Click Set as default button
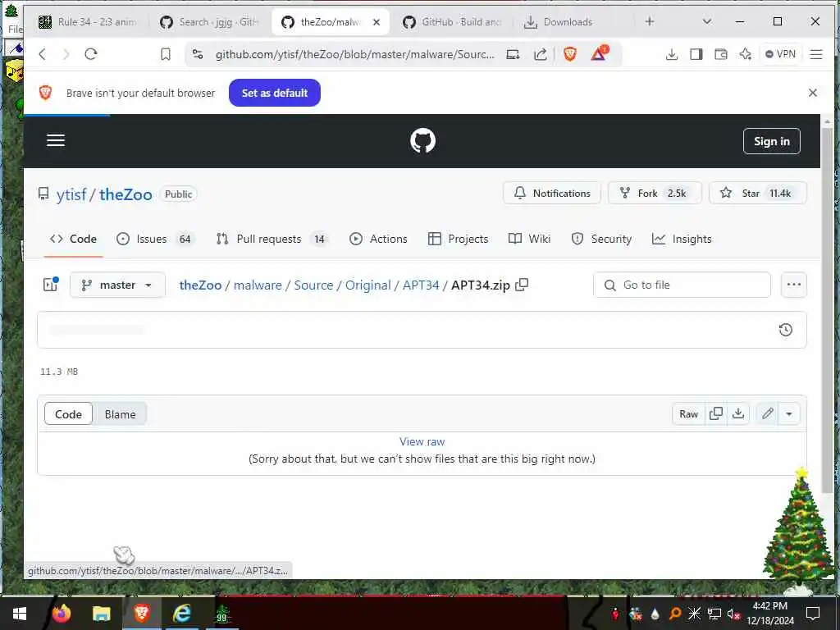 274,93
